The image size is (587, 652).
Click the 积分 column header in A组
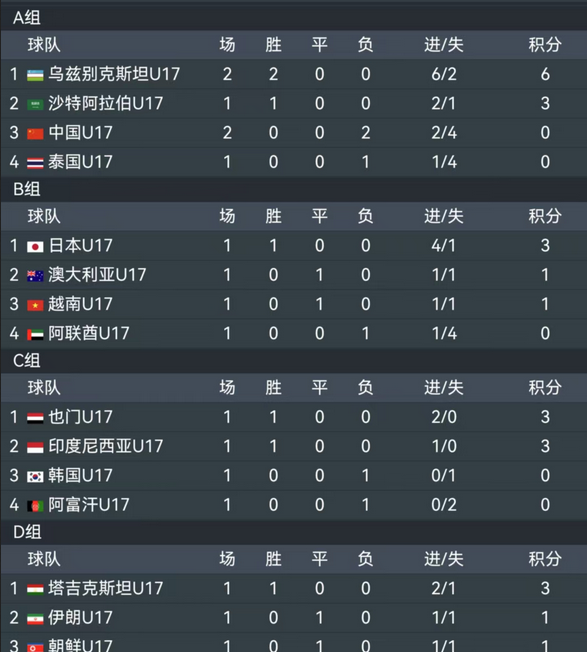pyautogui.click(x=545, y=44)
